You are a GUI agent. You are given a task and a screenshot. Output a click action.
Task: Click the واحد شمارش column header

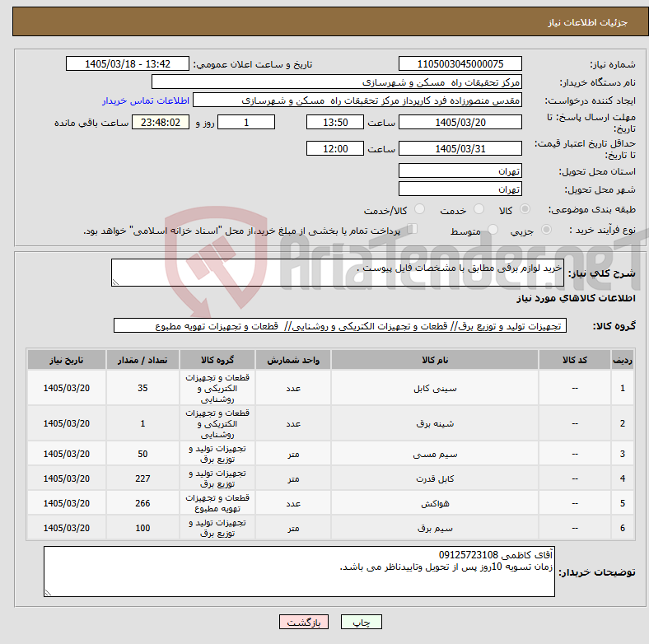click(x=293, y=360)
